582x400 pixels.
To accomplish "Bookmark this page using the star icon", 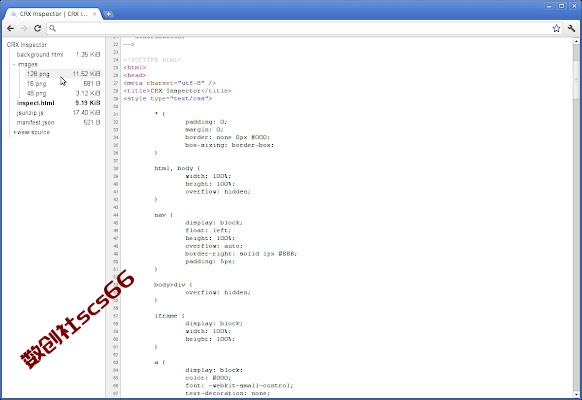I will 556,28.
